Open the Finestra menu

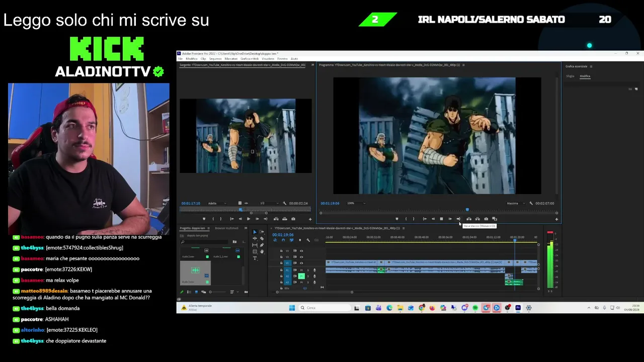pyautogui.click(x=282, y=59)
